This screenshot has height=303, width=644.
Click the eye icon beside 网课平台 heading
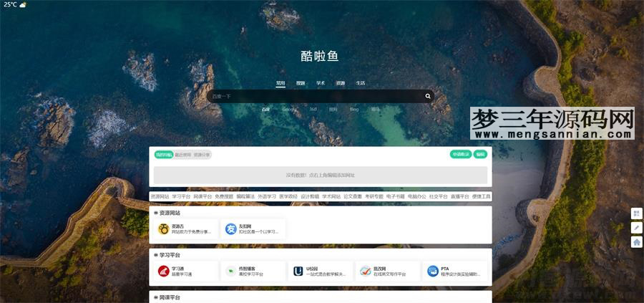pyautogui.click(x=156, y=297)
